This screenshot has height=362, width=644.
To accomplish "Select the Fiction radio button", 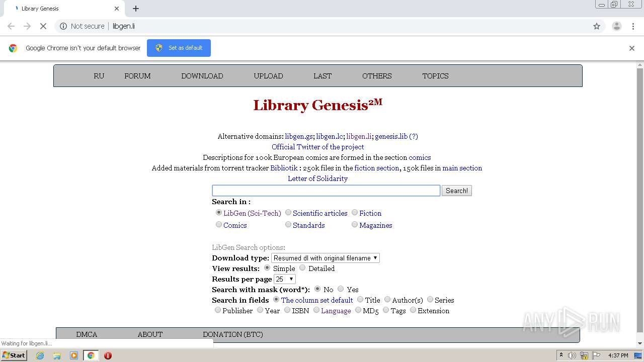I will (x=355, y=213).
